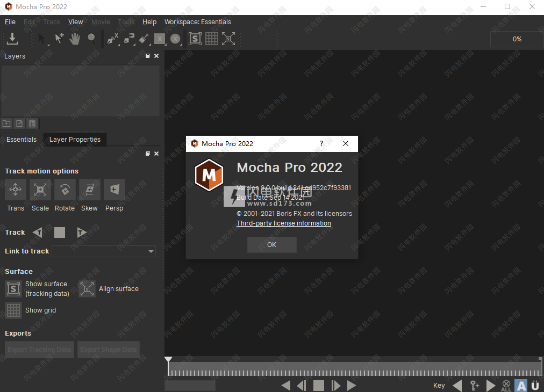544x392 pixels.
Task: Toggle Show Surface in the toolbar
Action: 195,39
